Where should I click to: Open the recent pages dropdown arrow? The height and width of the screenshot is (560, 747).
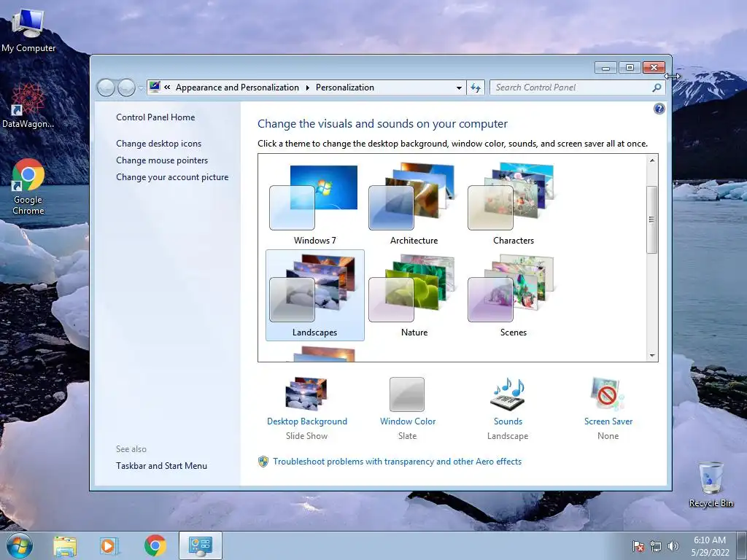[141, 88]
